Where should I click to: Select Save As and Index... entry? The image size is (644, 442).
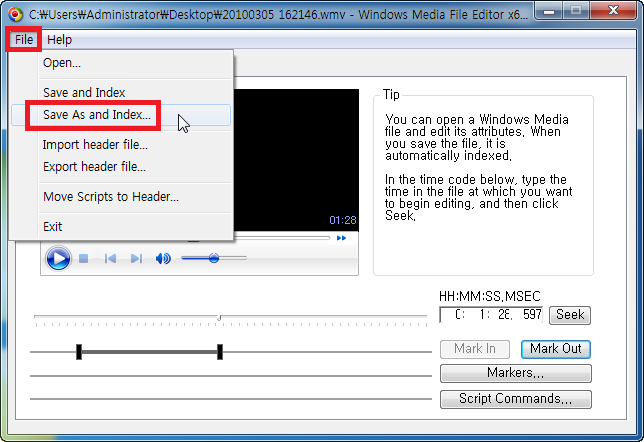(121, 115)
